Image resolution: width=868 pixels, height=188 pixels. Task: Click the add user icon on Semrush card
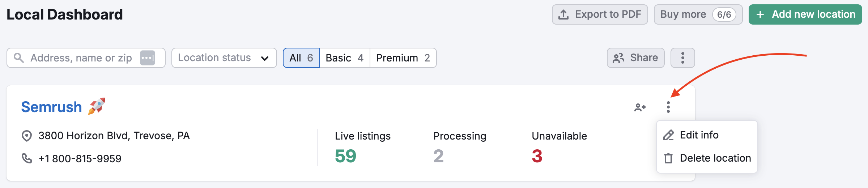tap(640, 107)
